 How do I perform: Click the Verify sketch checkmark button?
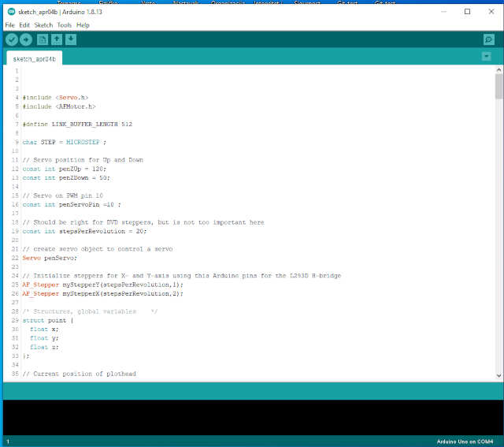pyautogui.click(x=12, y=39)
